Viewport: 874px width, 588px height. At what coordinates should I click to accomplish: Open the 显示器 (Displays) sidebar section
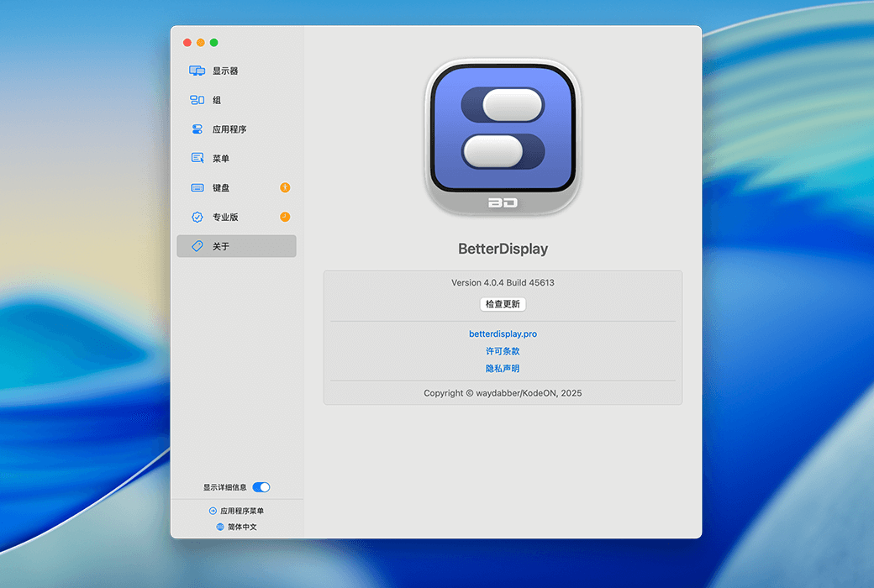pyautogui.click(x=224, y=71)
